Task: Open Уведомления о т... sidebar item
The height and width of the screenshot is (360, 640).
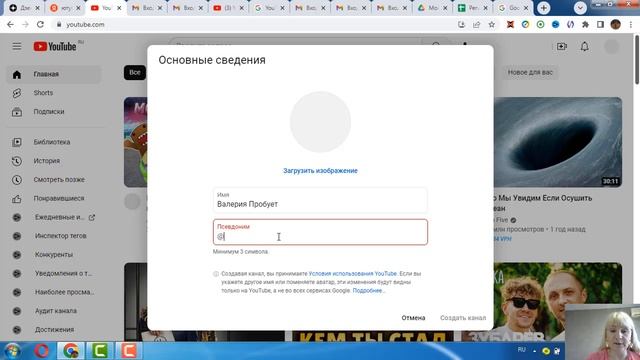Action: coord(53,273)
